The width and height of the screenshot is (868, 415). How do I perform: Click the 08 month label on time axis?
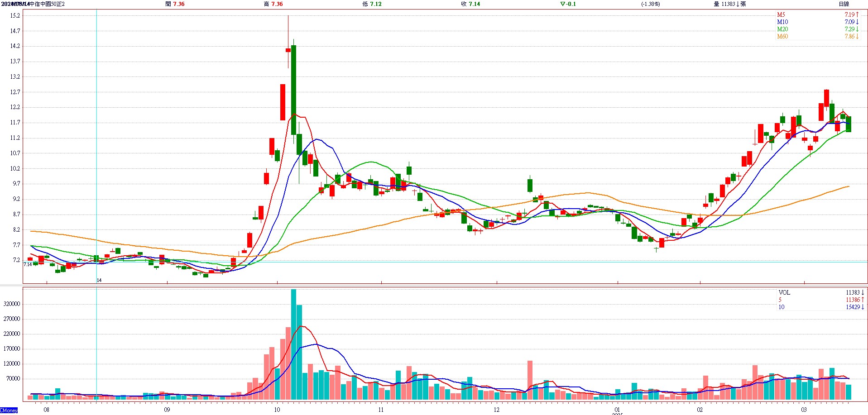(46, 410)
